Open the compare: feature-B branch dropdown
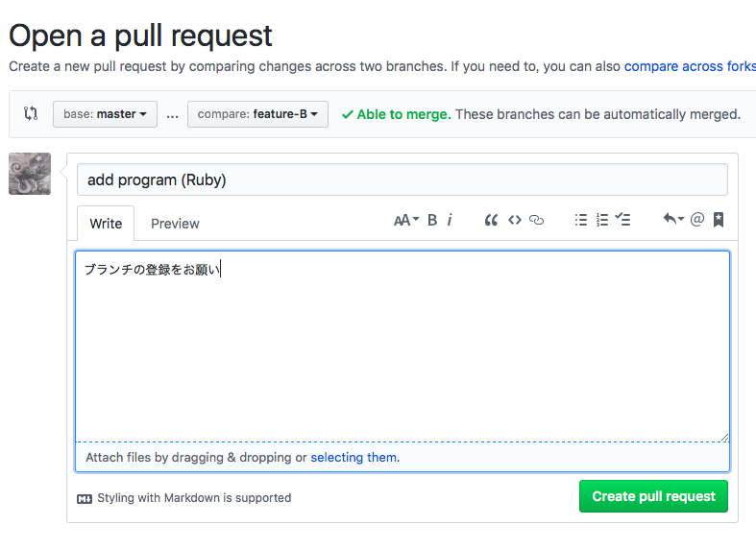 (257, 114)
